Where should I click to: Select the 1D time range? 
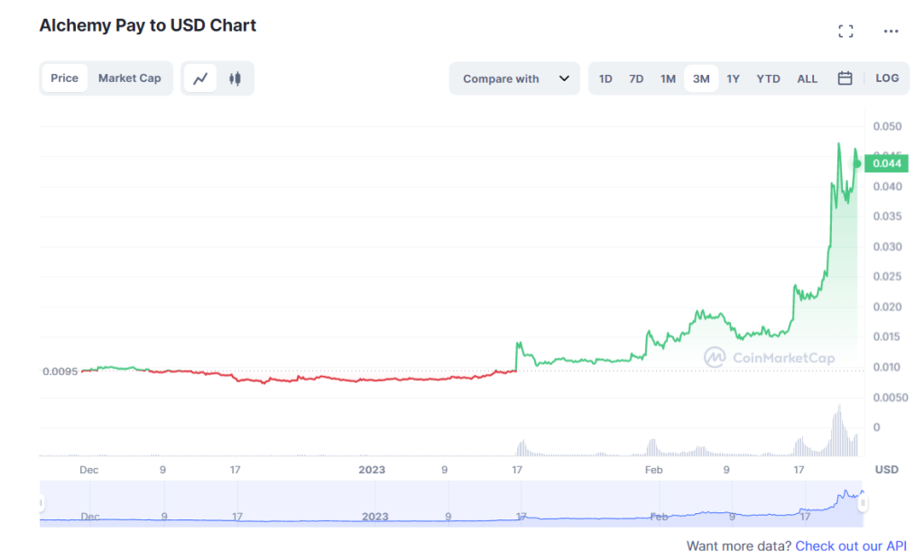(x=605, y=79)
